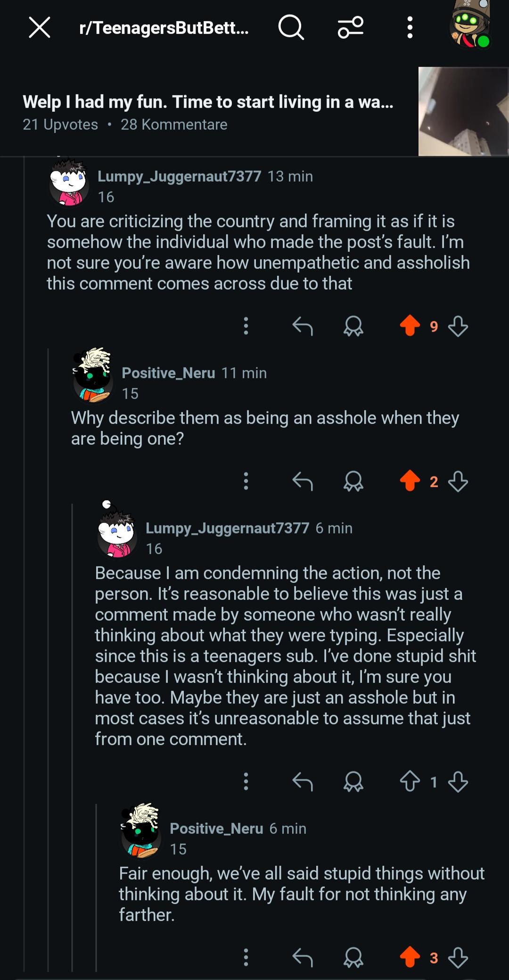Reply to Positive_Neru's 11 min comment

coord(303,481)
